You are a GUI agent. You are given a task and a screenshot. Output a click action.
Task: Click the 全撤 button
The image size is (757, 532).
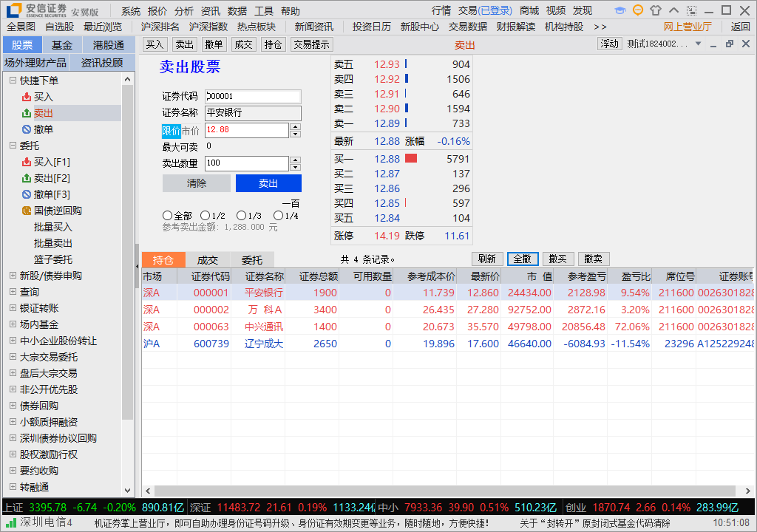click(x=523, y=259)
